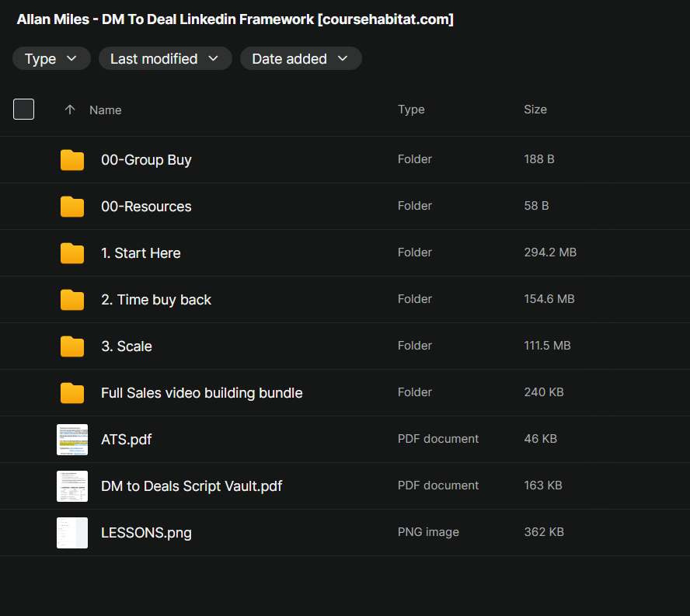Click the PNG image type cell
The width and height of the screenshot is (690, 616).
pyautogui.click(x=428, y=532)
